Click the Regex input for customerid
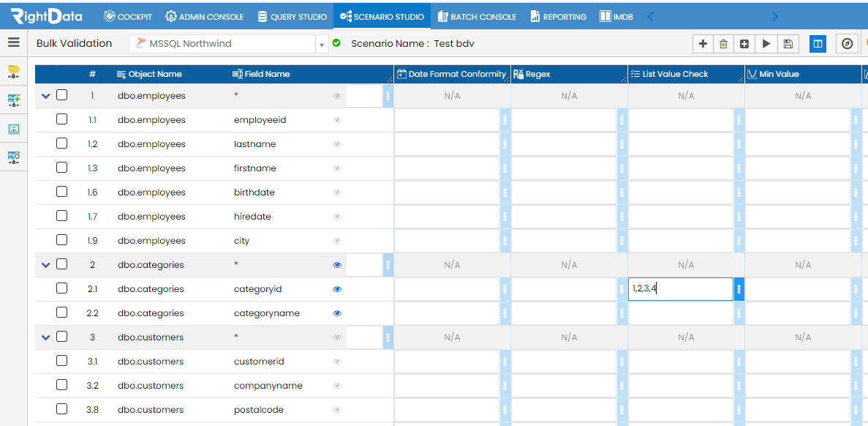Image resolution: width=868 pixels, height=426 pixels. (x=564, y=361)
